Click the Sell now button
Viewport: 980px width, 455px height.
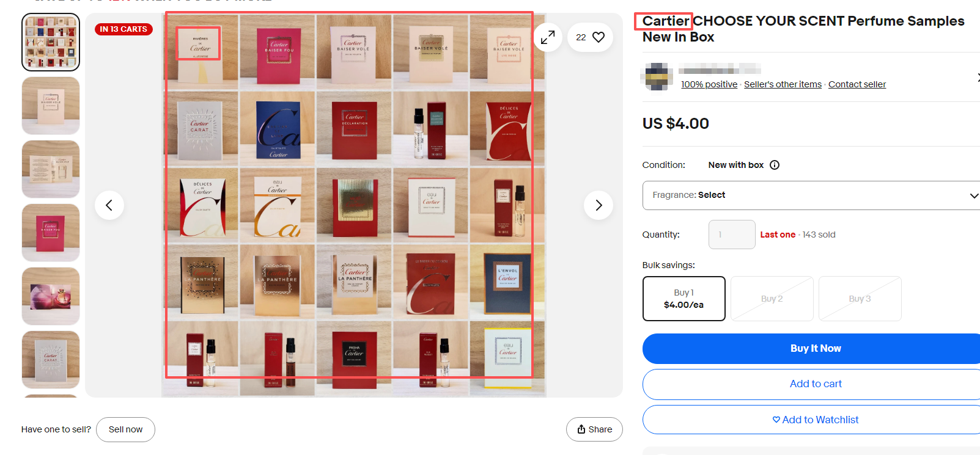(x=125, y=429)
